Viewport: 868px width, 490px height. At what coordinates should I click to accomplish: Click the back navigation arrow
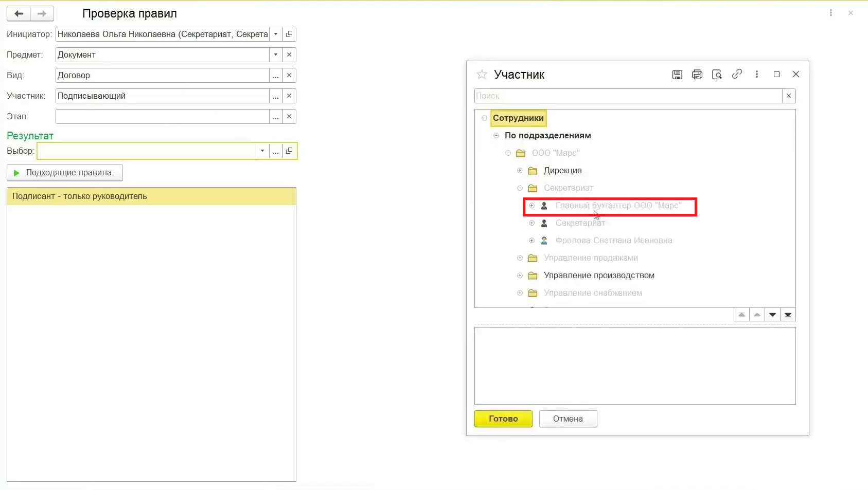click(19, 13)
